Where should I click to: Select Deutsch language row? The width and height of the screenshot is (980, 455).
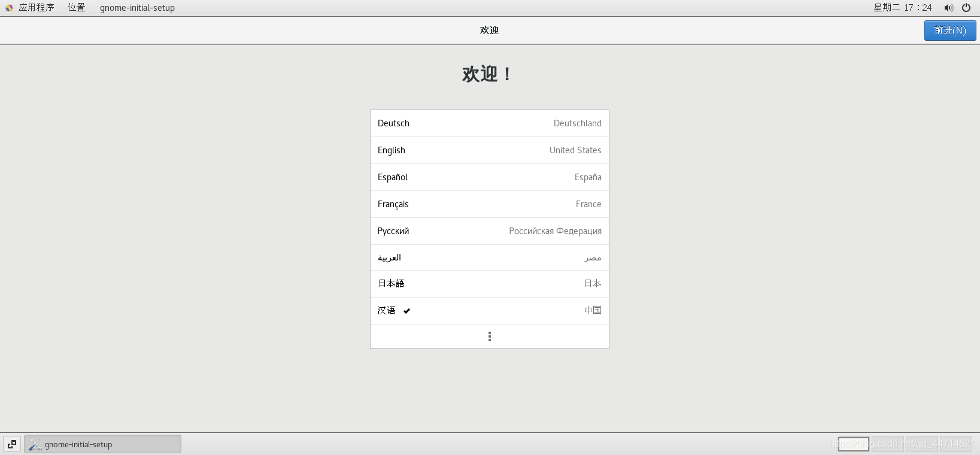click(490, 123)
